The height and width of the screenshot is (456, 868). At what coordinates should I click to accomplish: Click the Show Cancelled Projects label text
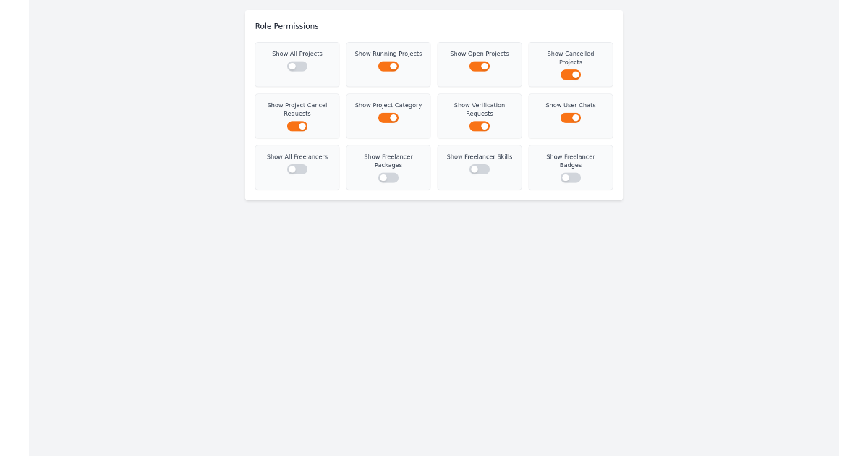[571, 58]
